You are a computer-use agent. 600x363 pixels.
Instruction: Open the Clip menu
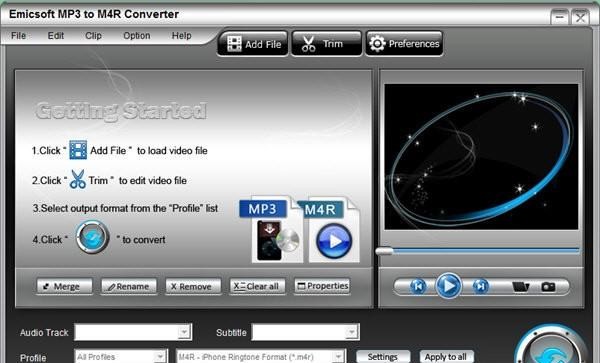[93, 36]
